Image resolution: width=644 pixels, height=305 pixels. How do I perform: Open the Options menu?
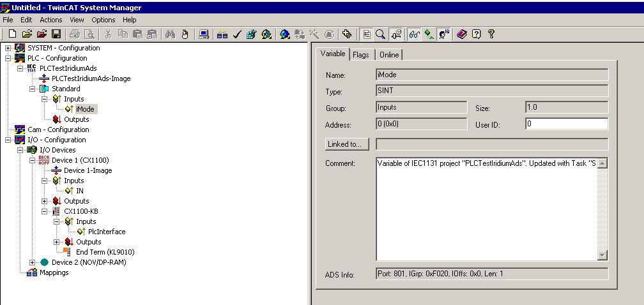coord(103,20)
